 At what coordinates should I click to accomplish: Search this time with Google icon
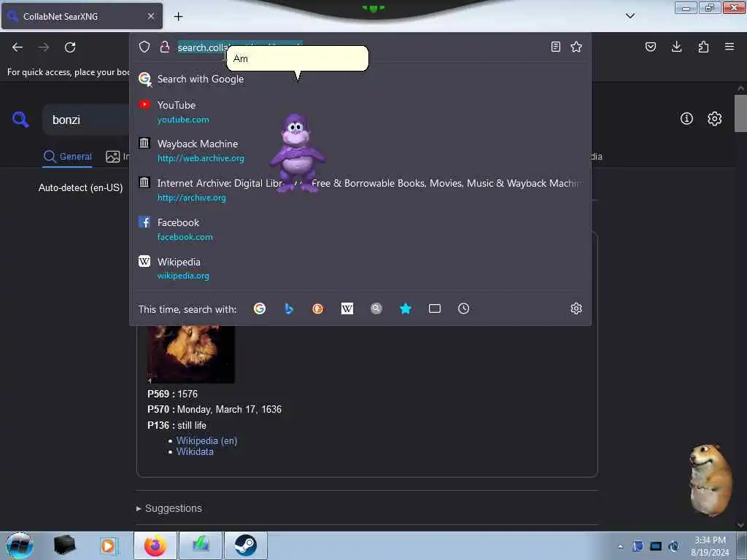coord(260,308)
